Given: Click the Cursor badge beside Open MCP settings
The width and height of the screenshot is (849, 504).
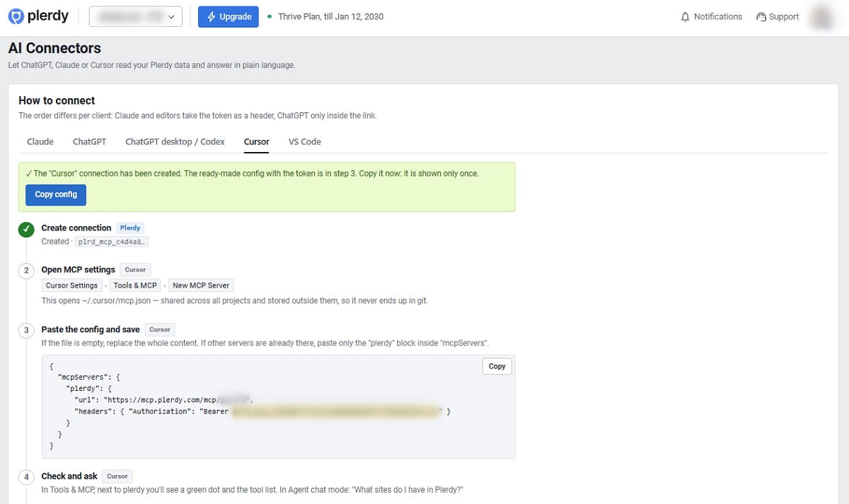Looking at the screenshot, I should point(135,269).
